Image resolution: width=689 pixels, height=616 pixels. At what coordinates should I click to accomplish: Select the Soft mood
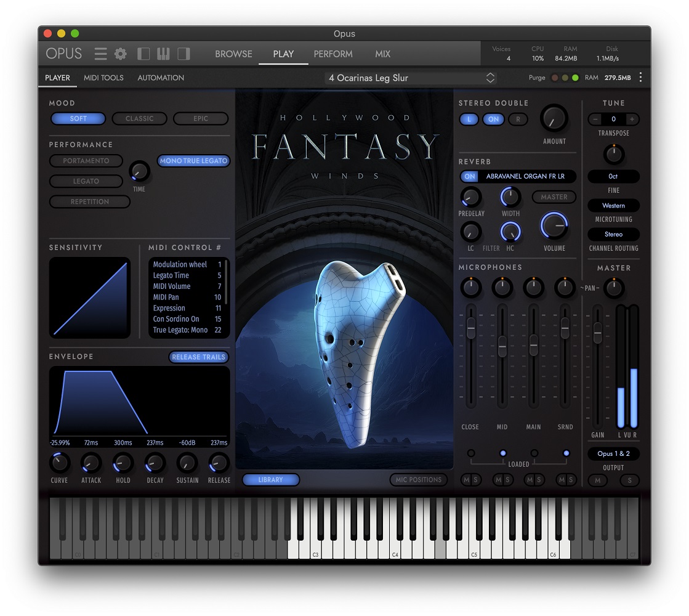pos(78,118)
